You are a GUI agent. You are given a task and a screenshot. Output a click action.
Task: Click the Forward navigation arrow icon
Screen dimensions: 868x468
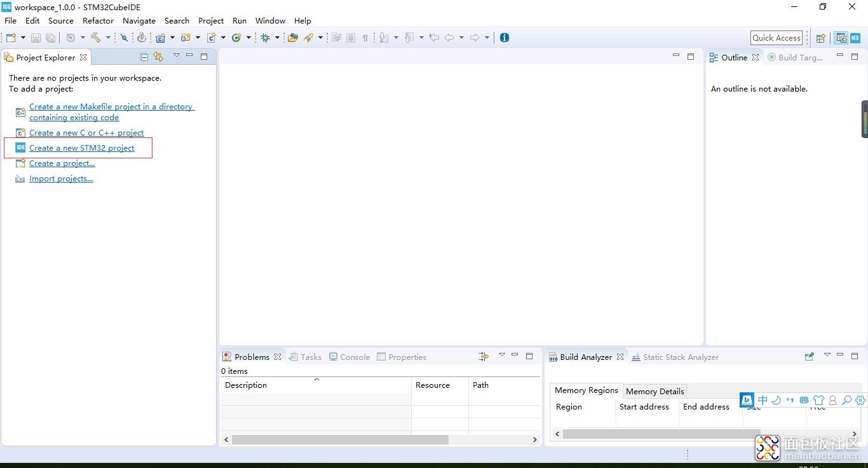pyautogui.click(x=475, y=38)
